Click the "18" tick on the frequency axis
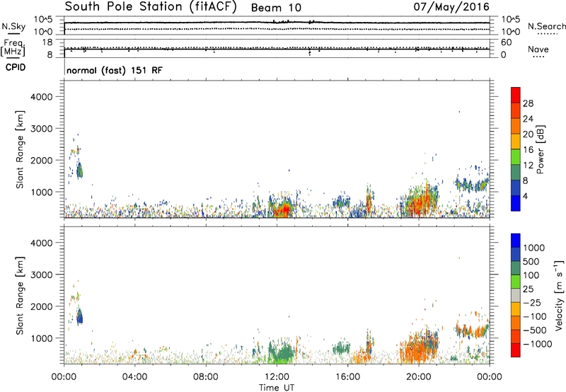Viewport: 566px width, 392px height. [47, 42]
